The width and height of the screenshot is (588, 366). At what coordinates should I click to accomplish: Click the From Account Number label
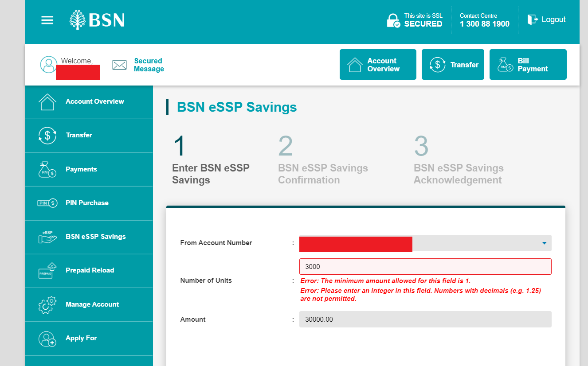click(x=216, y=243)
